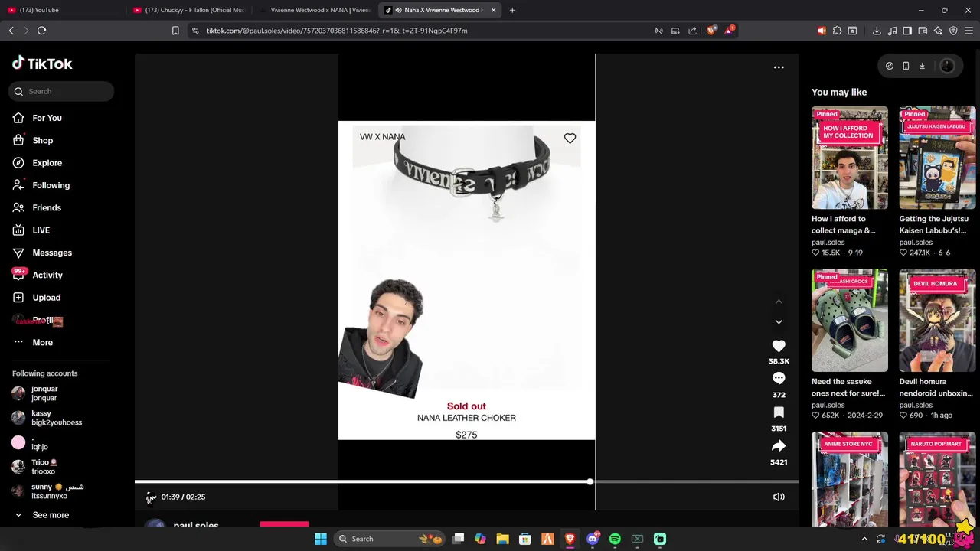Screen dimensions: 980x551
Task: Open video options three-dot menu
Action: (779, 67)
